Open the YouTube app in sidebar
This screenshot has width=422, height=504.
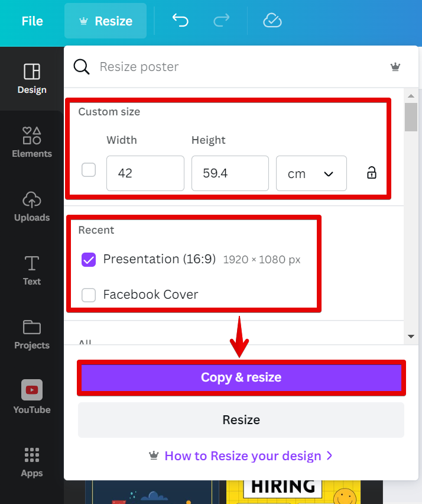coord(32,397)
